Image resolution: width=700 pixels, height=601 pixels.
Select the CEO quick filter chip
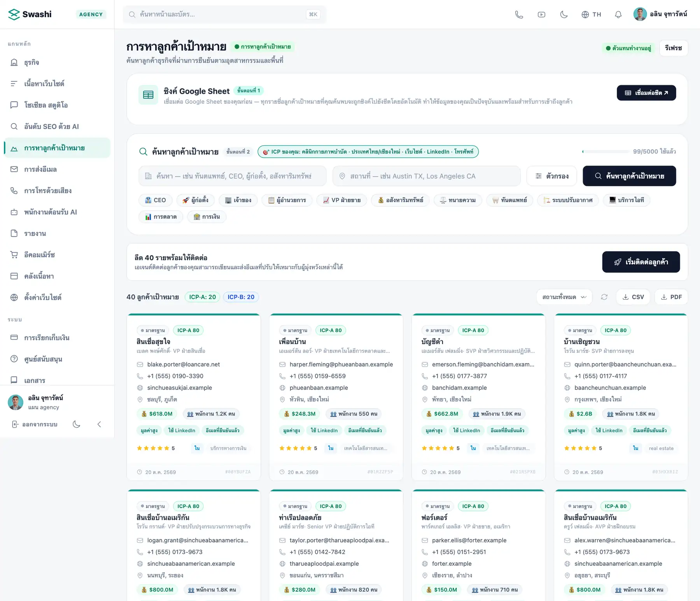[156, 200]
